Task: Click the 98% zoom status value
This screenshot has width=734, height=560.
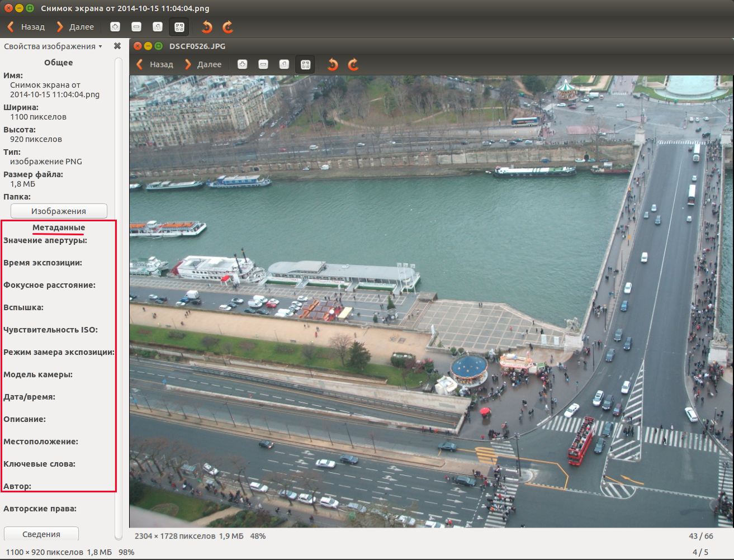Action: tap(126, 552)
